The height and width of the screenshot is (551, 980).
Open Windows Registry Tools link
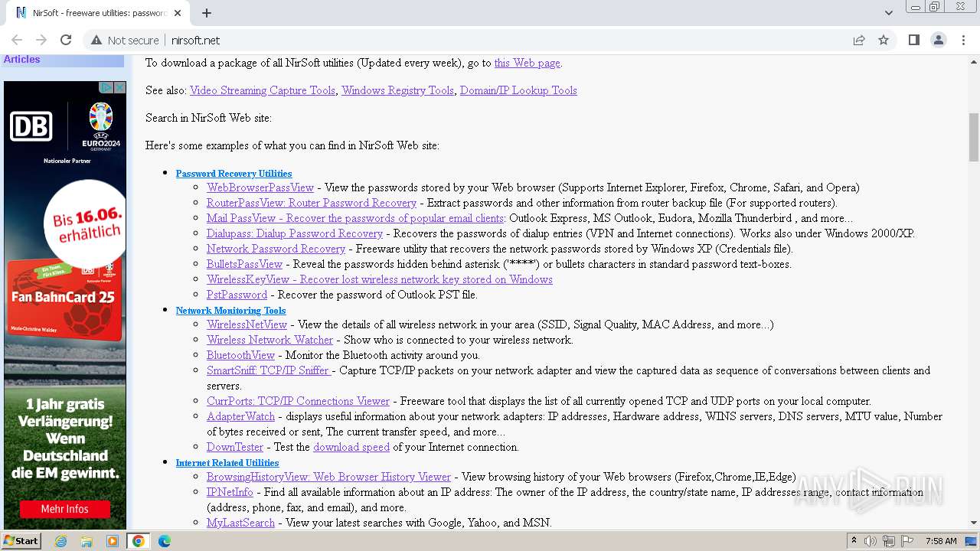397,90
